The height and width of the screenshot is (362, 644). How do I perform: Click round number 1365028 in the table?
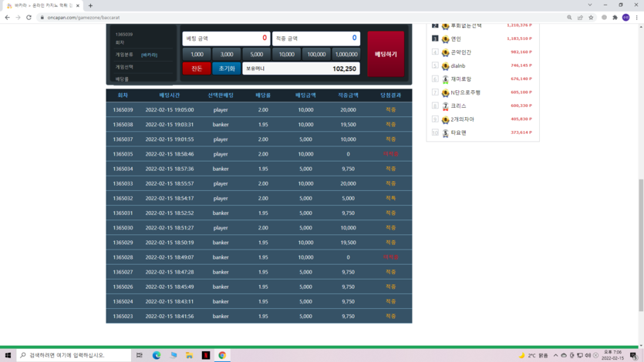pyautogui.click(x=123, y=257)
